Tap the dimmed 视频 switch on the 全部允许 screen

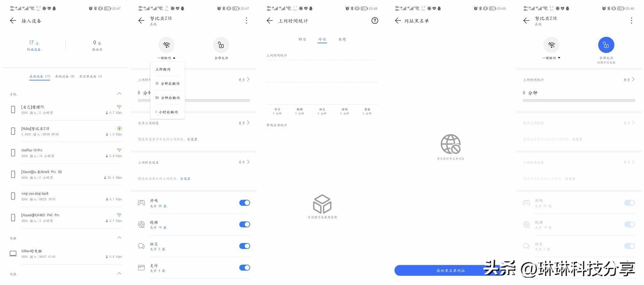630,224
